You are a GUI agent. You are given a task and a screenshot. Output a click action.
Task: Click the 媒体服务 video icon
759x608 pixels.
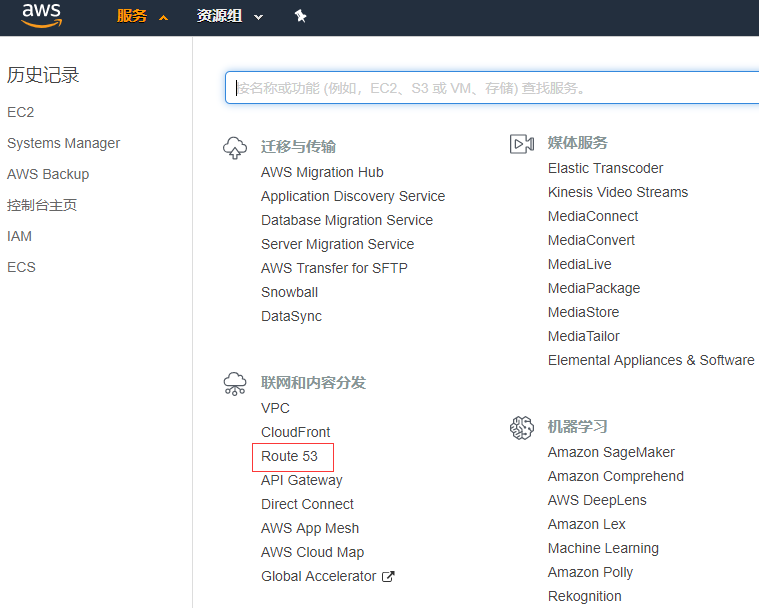(x=522, y=144)
